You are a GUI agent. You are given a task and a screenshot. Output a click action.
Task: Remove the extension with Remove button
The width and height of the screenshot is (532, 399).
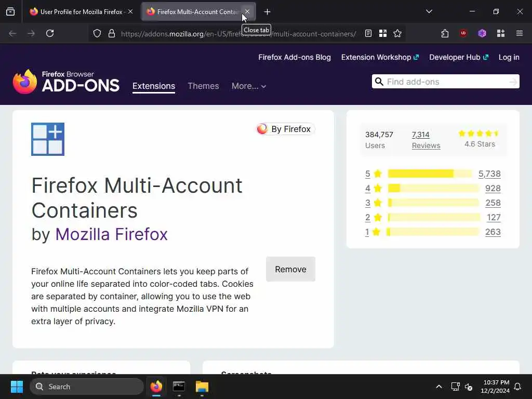click(x=290, y=269)
